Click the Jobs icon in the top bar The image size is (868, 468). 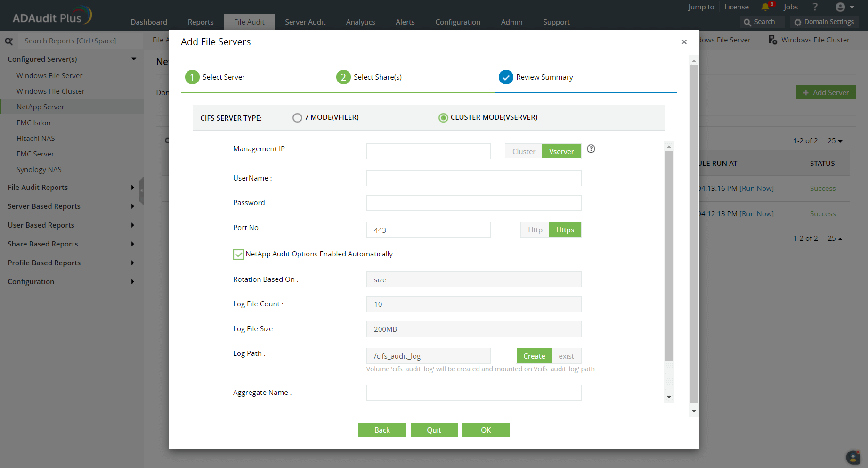tap(791, 7)
